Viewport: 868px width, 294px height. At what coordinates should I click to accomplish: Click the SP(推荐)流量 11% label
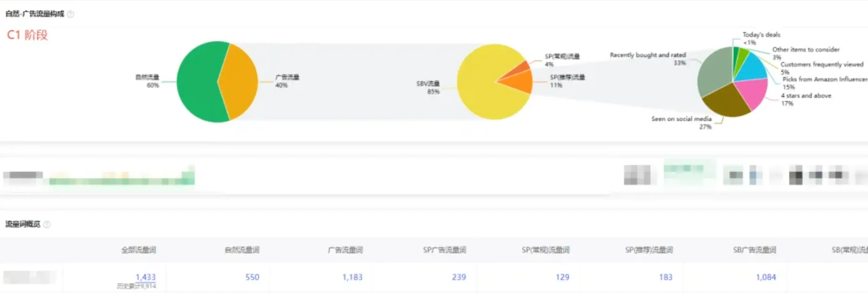[x=567, y=81]
